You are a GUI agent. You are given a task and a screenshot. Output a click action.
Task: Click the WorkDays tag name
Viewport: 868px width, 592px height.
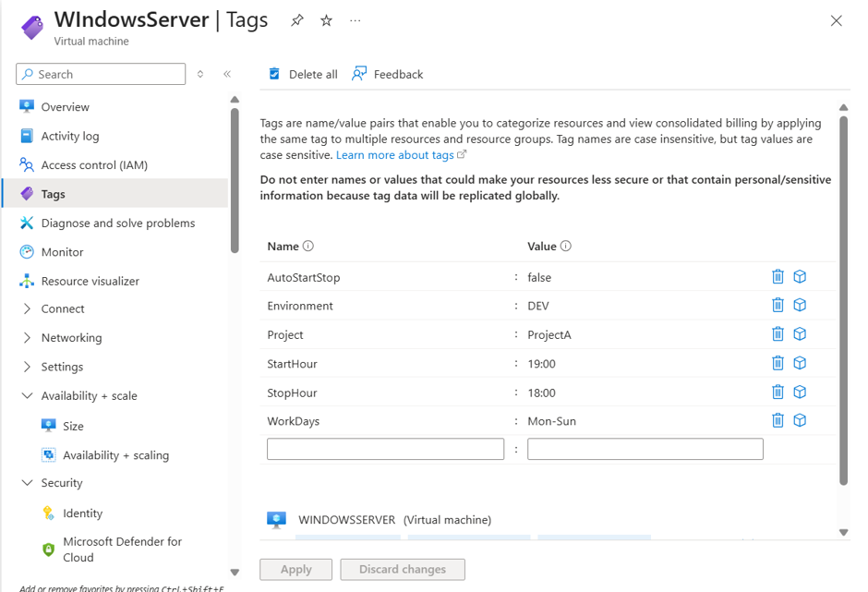click(294, 421)
